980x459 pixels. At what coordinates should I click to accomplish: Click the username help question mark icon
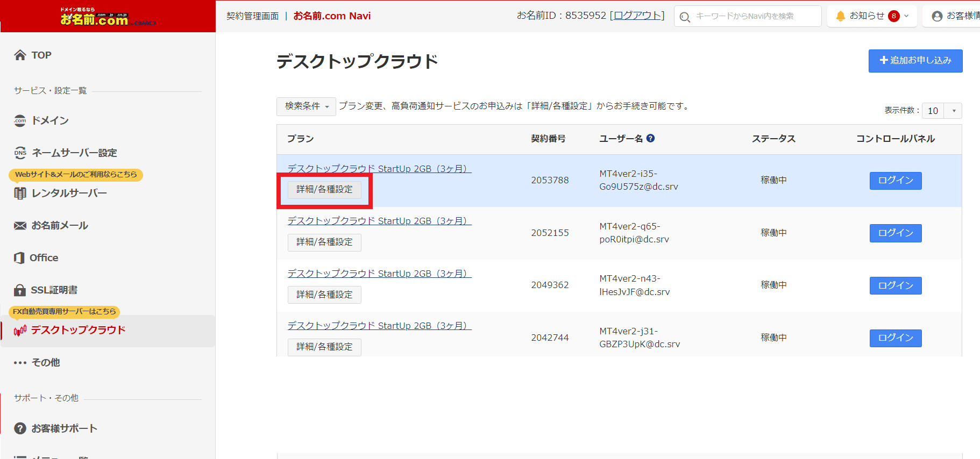pyautogui.click(x=650, y=138)
